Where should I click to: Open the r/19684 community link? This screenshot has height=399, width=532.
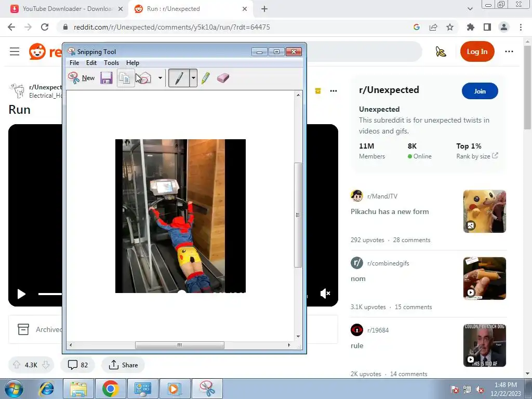pos(378,330)
